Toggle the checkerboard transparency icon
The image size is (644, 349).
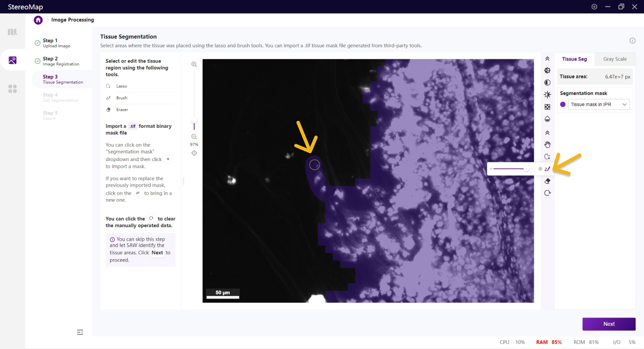pyautogui.click(x=547, y=107)
